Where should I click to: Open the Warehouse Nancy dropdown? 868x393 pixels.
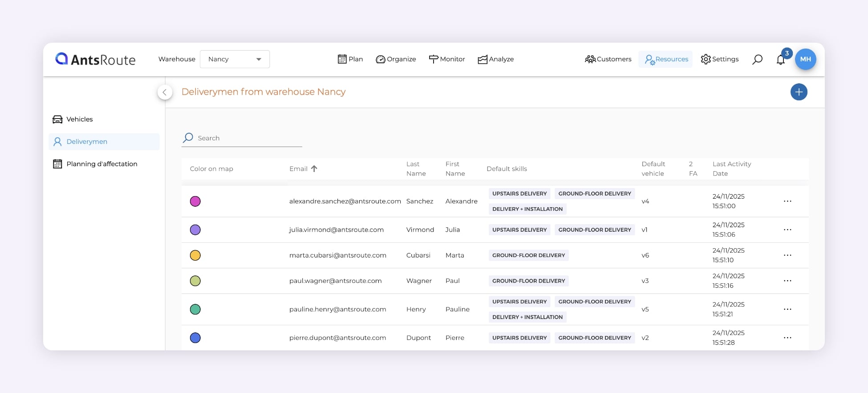pyautogui.click(x=235, y=59)
